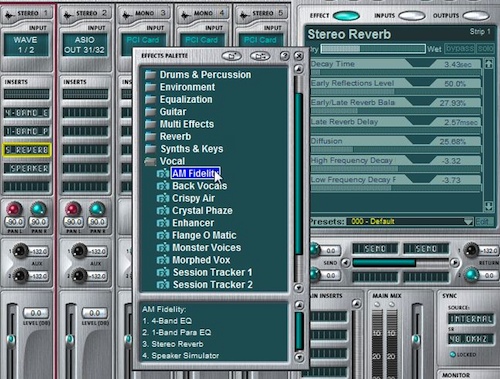Click the bypass button in Stereo Reverb

[460, 49]
